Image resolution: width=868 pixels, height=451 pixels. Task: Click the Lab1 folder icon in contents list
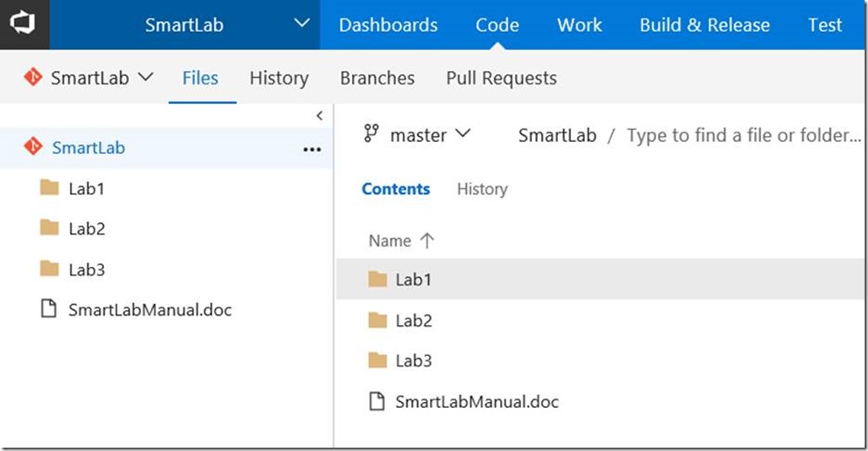coord(377,280)
